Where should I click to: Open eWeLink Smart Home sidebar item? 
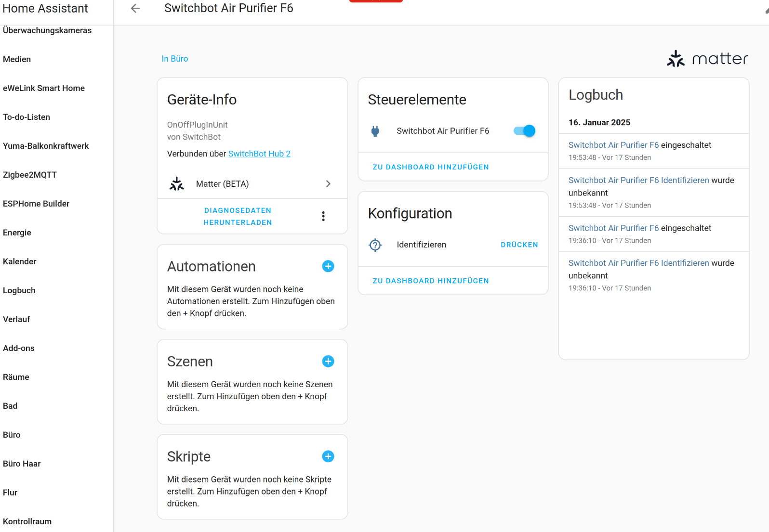tap(44, 88)
